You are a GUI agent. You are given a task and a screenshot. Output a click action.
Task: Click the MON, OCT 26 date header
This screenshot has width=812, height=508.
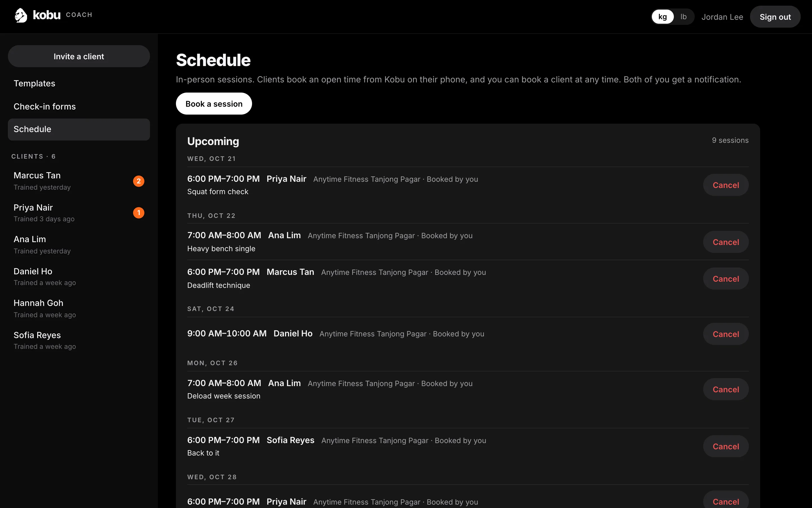[212, 363]
